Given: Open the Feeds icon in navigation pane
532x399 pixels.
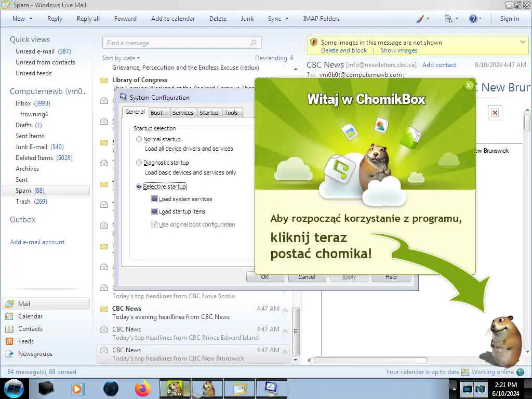Looking at the screenshot, I should coord(9,341).
